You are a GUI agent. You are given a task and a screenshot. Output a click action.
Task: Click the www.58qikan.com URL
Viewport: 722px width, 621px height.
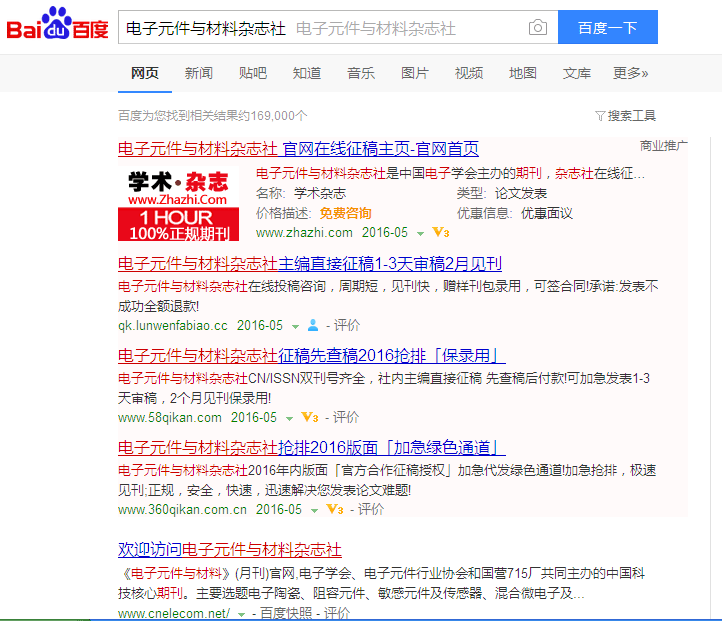(x=169, y=418)
